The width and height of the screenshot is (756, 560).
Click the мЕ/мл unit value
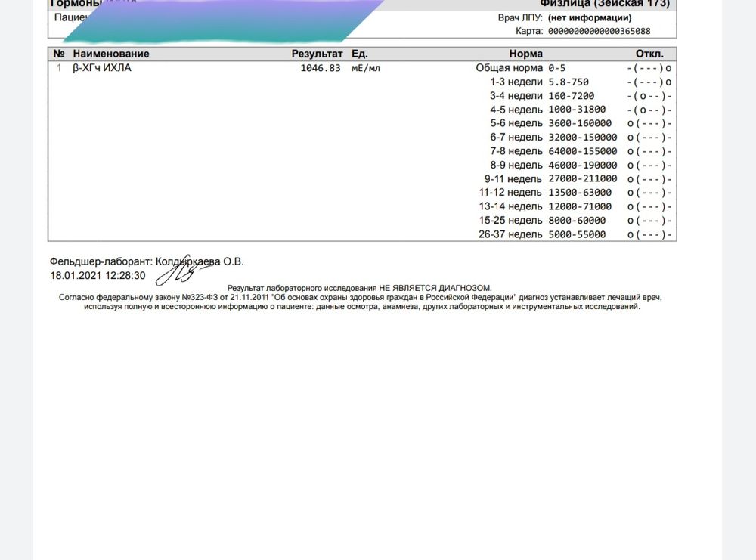[365, 68]
